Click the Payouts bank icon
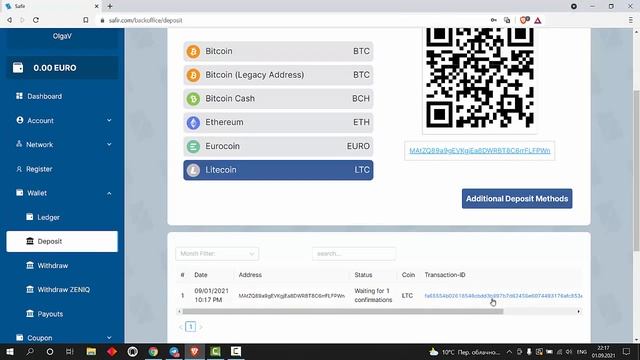The height and width of the screenshot is (360, 640). (30, 313)
